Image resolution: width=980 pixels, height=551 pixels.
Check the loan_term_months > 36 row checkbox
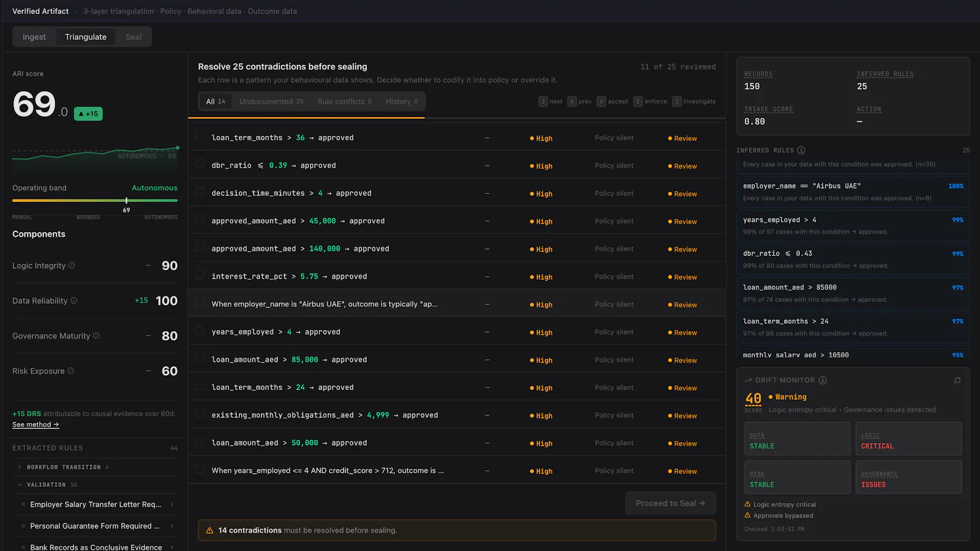pyautogui.click(x=200, y=137)
